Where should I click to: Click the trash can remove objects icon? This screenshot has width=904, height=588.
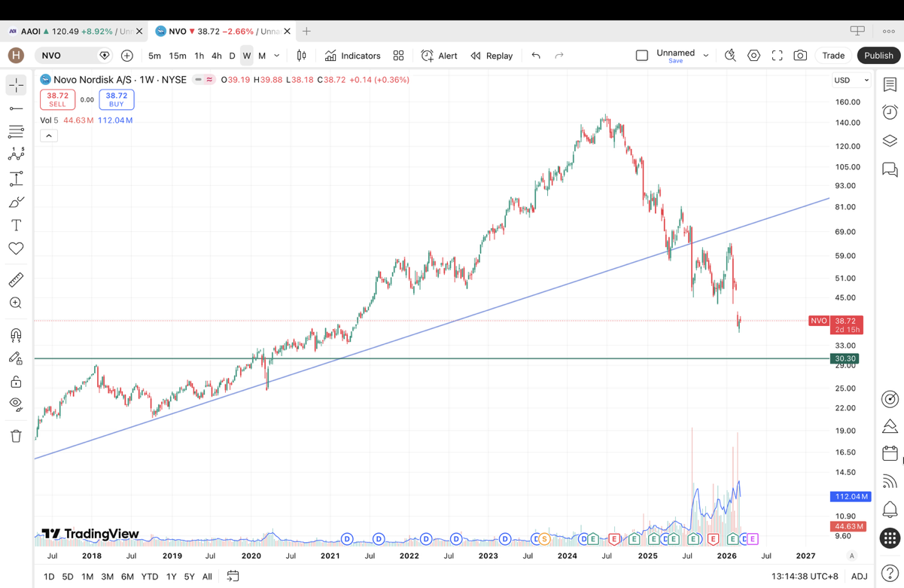point(16,436)
